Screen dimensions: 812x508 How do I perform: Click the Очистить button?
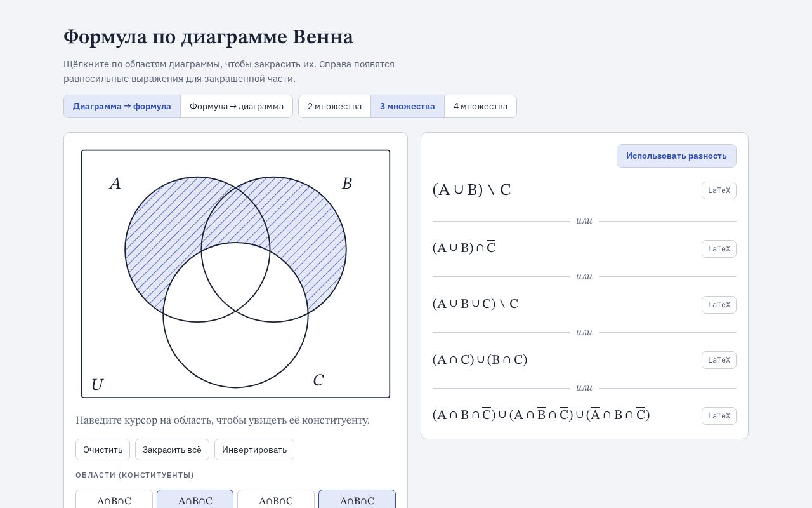click(x=103, y=450)
